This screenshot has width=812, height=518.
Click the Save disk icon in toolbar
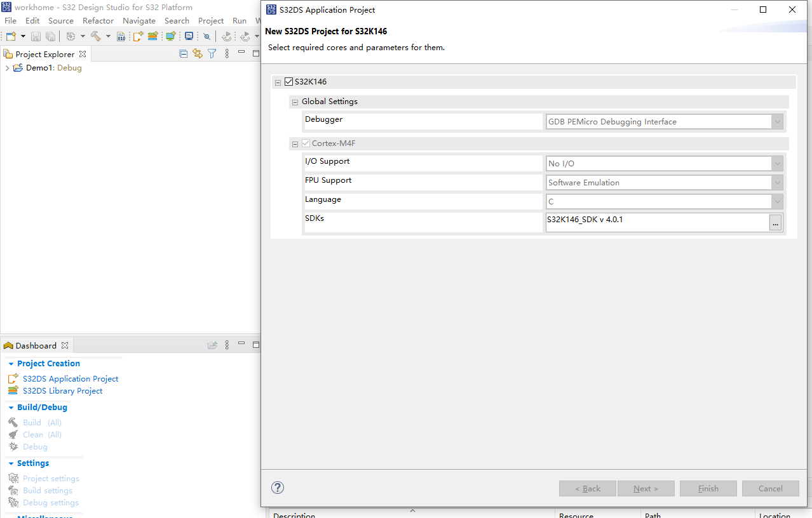[x=36, y=37]
